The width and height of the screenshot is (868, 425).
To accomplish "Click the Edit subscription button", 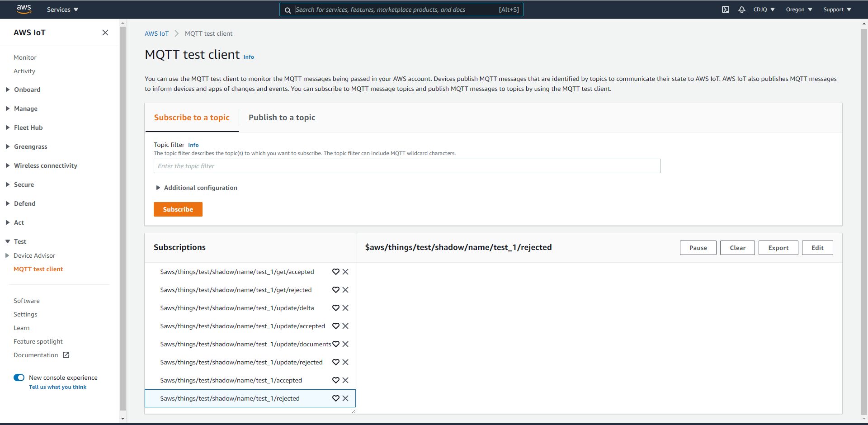I will (817, 248).
